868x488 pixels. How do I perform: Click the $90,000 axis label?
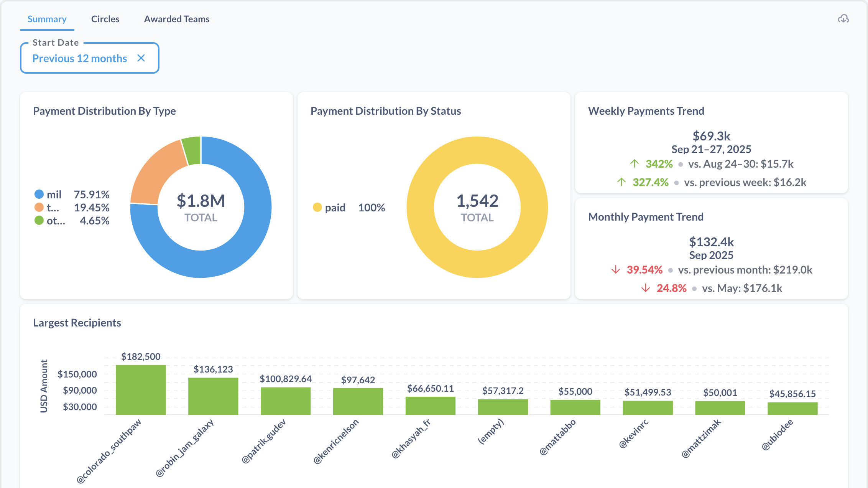(80, 390)
